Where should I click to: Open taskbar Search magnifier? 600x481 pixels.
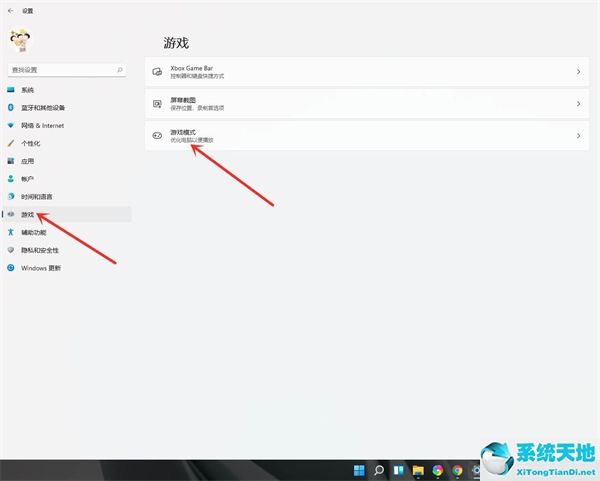379,470
